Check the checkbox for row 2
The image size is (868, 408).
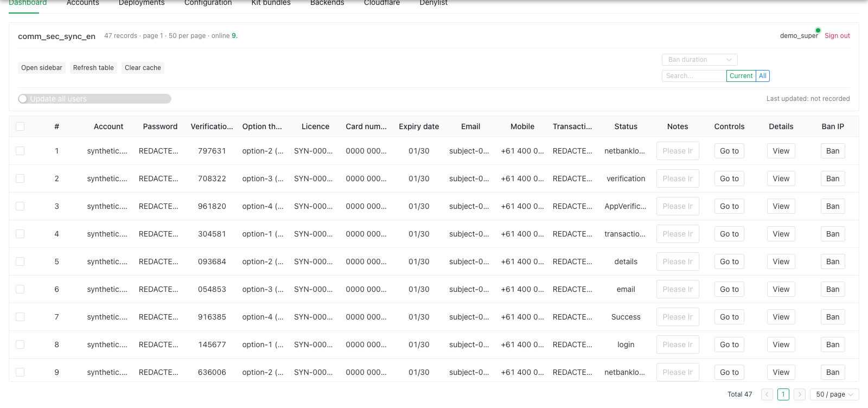[20, 178]
